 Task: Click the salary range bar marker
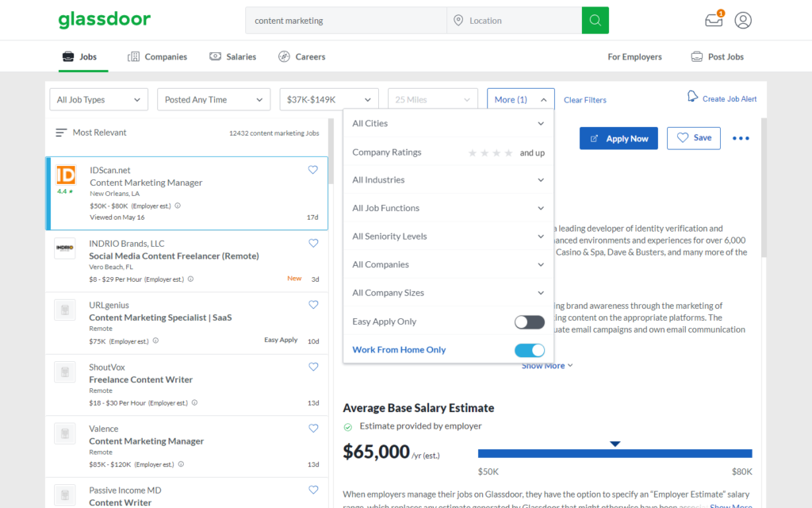pyautogui.click(x=615, y=444)
